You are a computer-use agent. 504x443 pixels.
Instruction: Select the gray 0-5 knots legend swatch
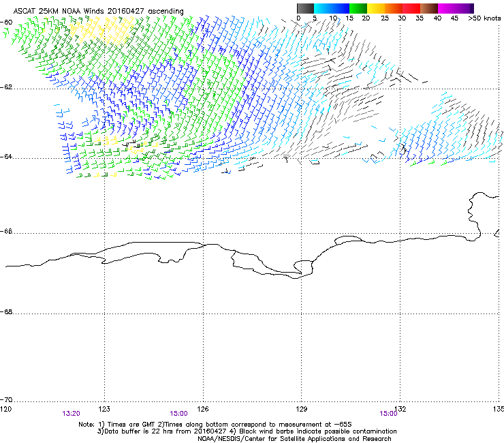pyautogui.click(x=305, y=8)
